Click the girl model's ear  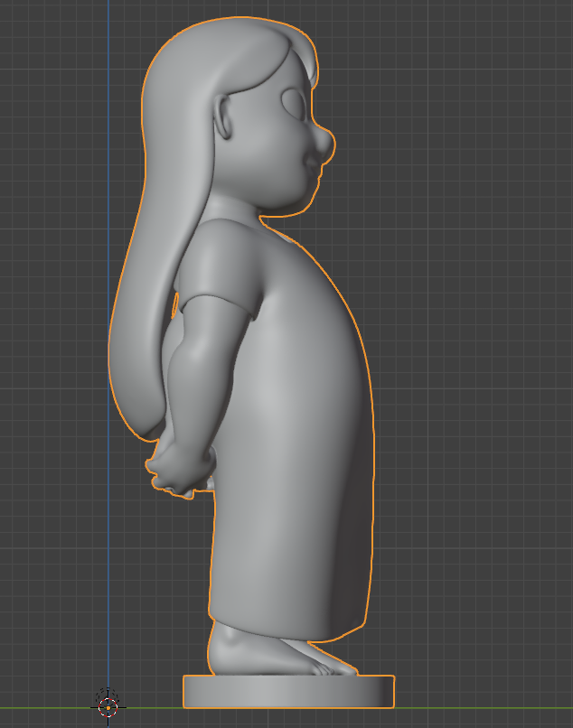click(x=223, y=117)
